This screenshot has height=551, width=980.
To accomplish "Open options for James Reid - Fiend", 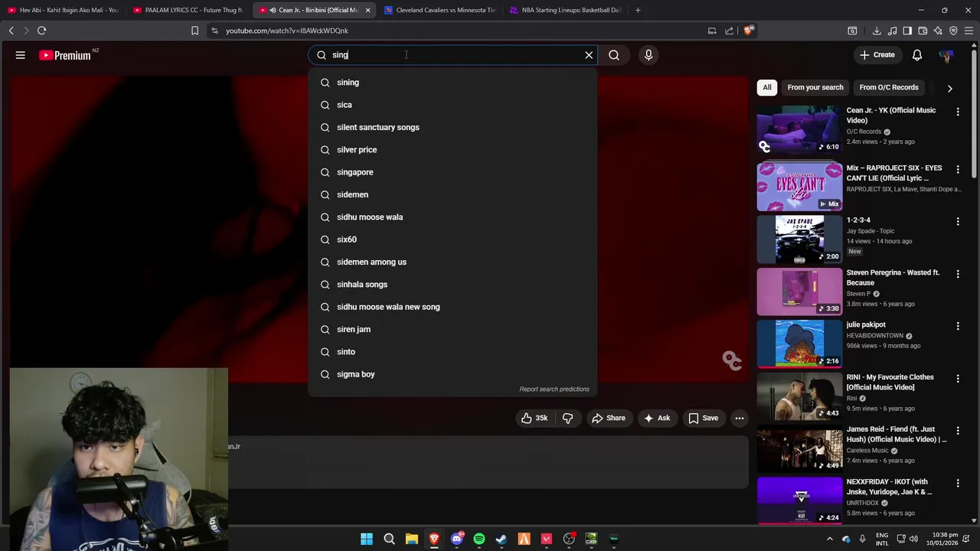I will (x=958, y=431).
